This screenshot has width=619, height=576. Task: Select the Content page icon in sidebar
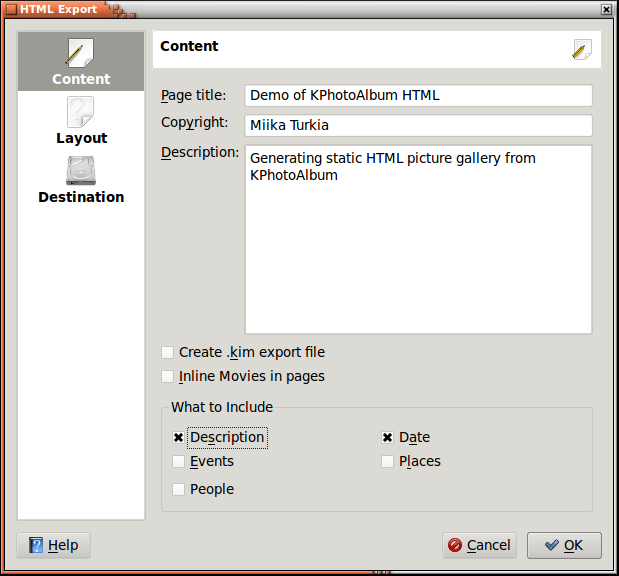click(x=80, y=54)
